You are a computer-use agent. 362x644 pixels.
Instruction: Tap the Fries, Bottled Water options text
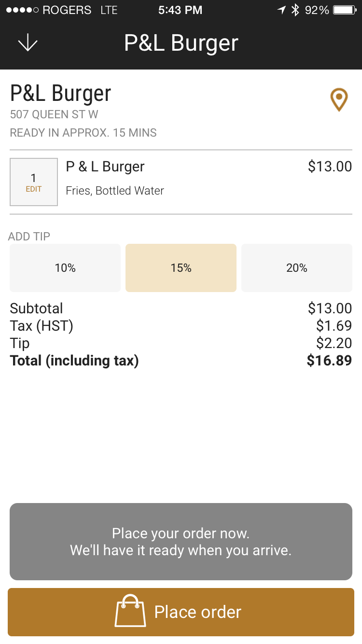coord(115,191)
